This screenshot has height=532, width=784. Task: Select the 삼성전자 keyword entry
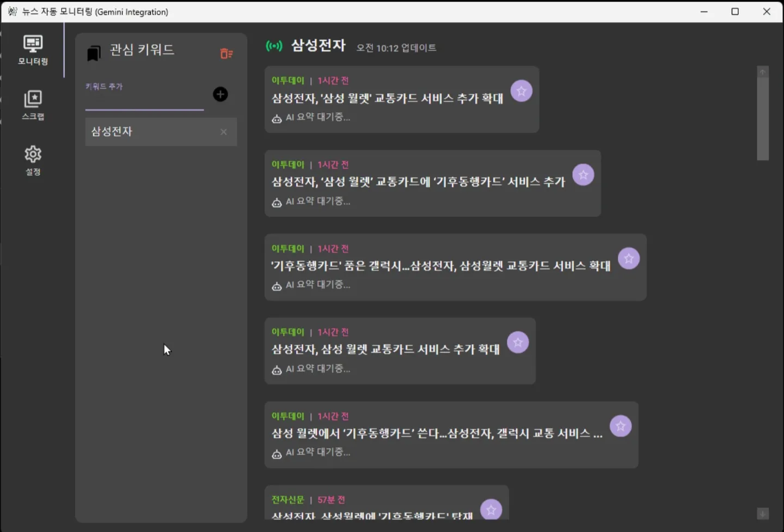[161, 132]
